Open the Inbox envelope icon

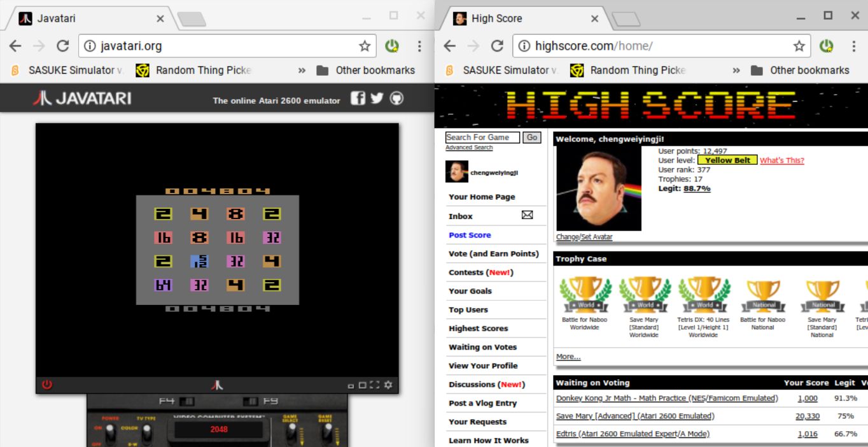527,215
